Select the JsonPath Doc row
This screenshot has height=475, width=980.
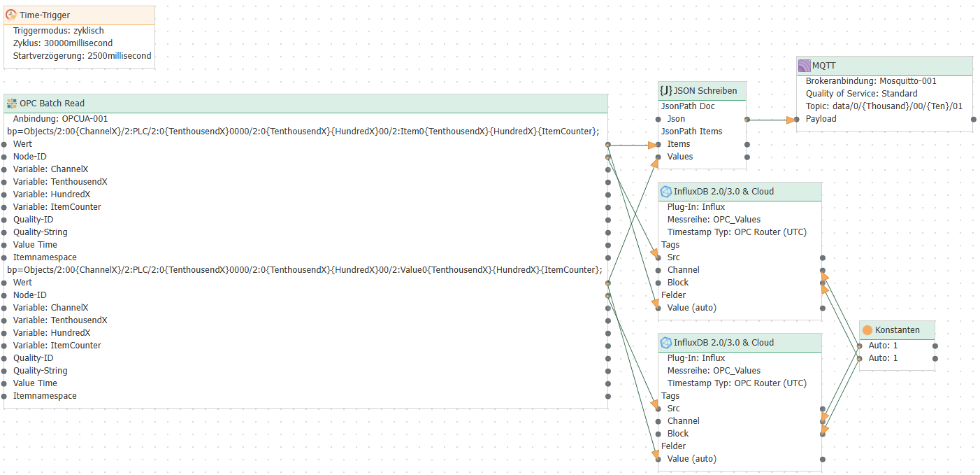pyautogui.click(x=688, y=106)
